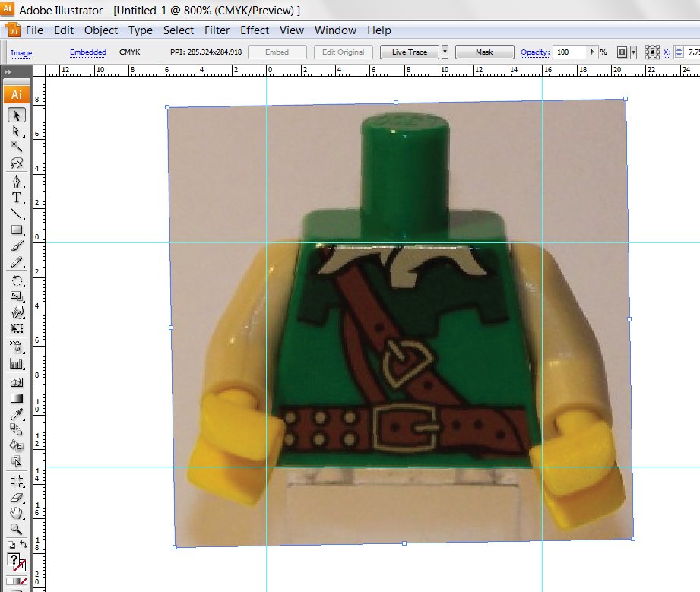
Task: Select the Rectangle tool
Action: click(16, 230)
